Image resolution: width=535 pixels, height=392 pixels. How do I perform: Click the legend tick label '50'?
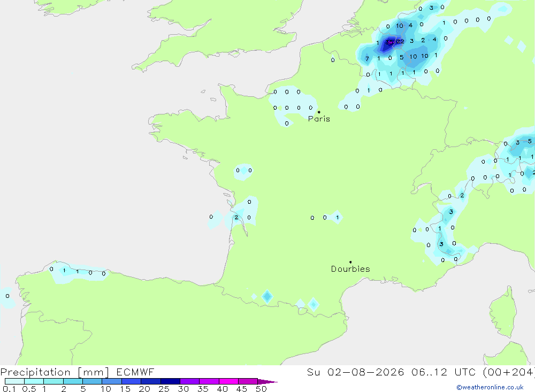pyautogui.click(x=261, y=389)
